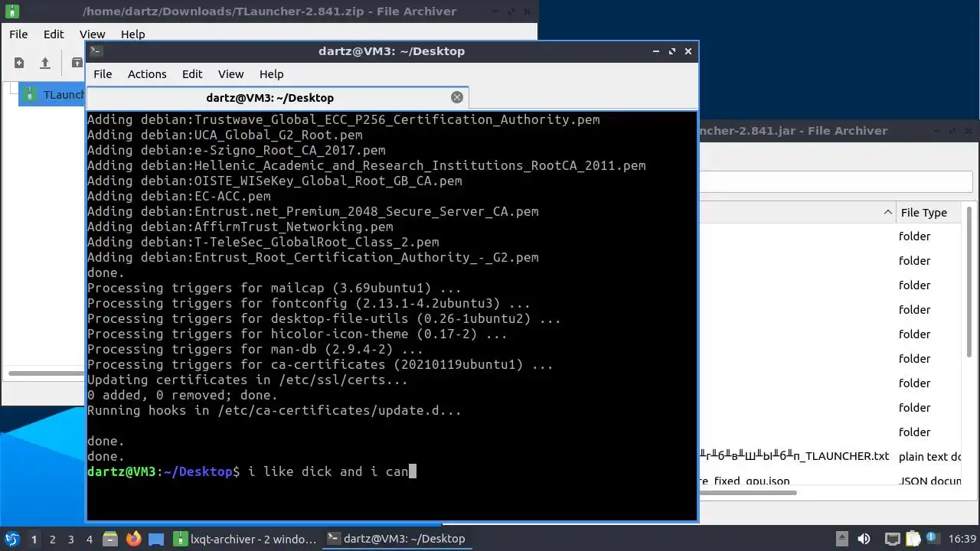Open the terminal Actions menu
The width and height of the screenshot is (980, 551).
[147, 74]
